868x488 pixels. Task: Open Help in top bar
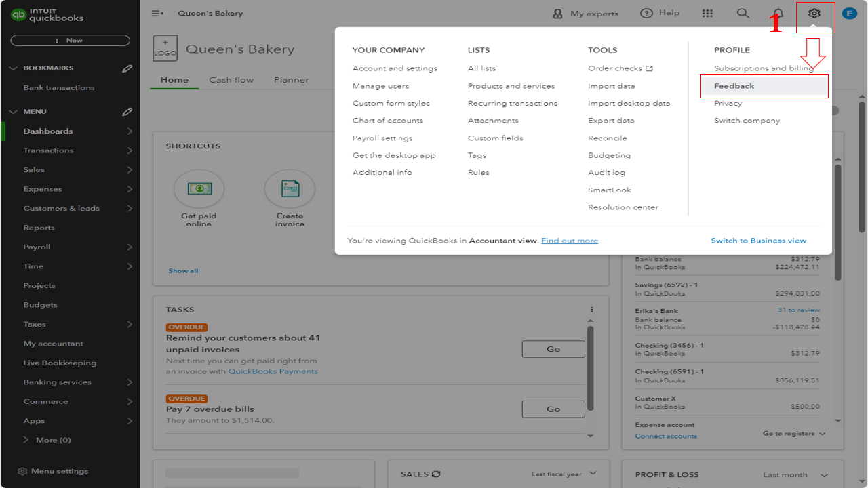pos(660,13)
